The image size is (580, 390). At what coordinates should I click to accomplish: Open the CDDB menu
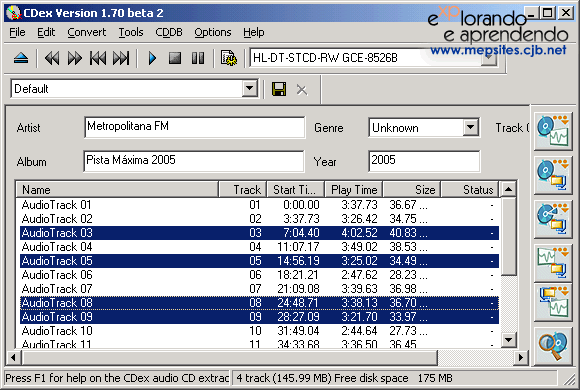click(169, 33)
